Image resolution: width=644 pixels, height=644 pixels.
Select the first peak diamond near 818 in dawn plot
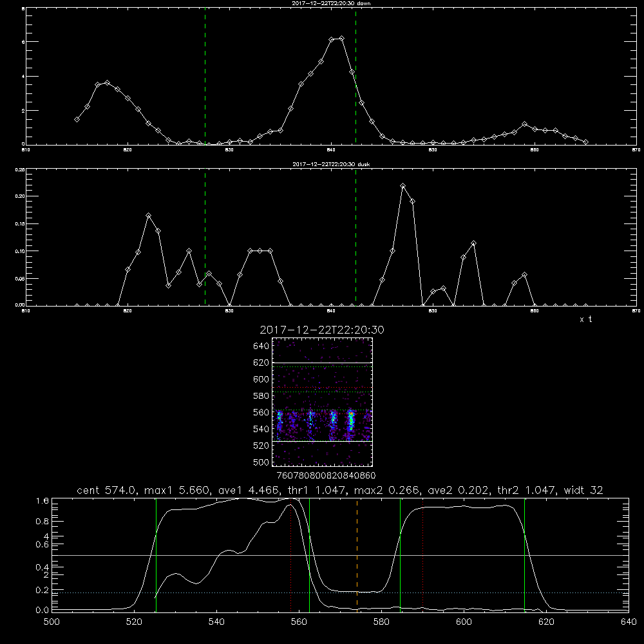[x=107, y=83]
